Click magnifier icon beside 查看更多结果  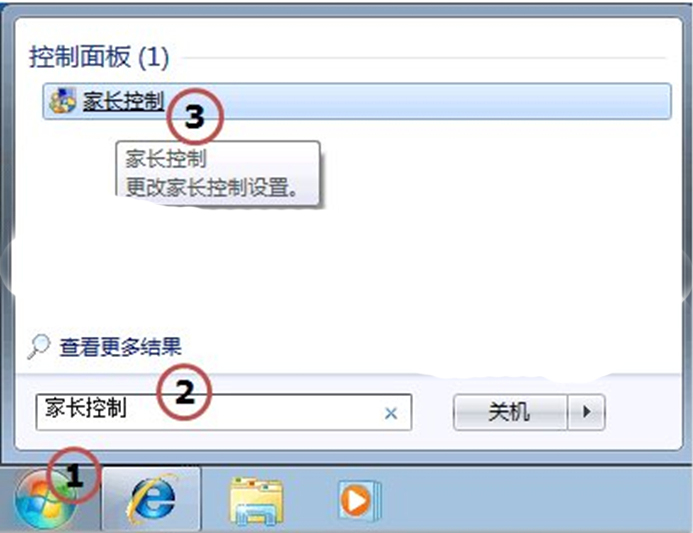pyautogui.click(x=39, y=346)
